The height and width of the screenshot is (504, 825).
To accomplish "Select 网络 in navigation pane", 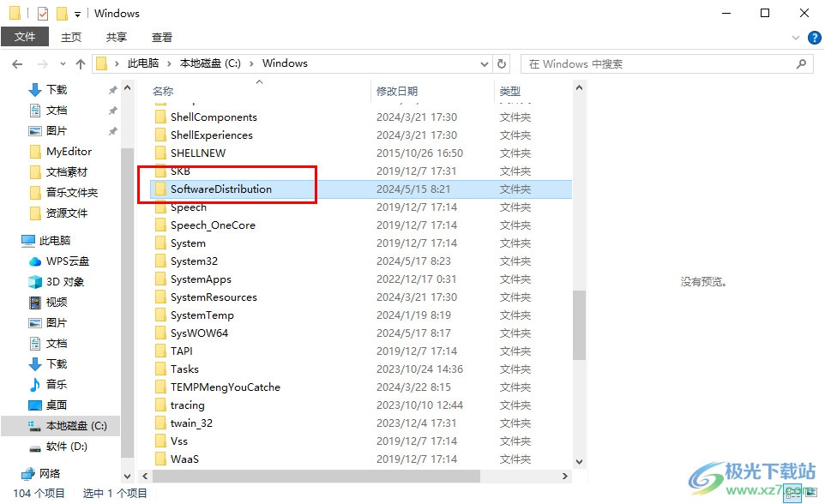I will [x=50, y=473].
